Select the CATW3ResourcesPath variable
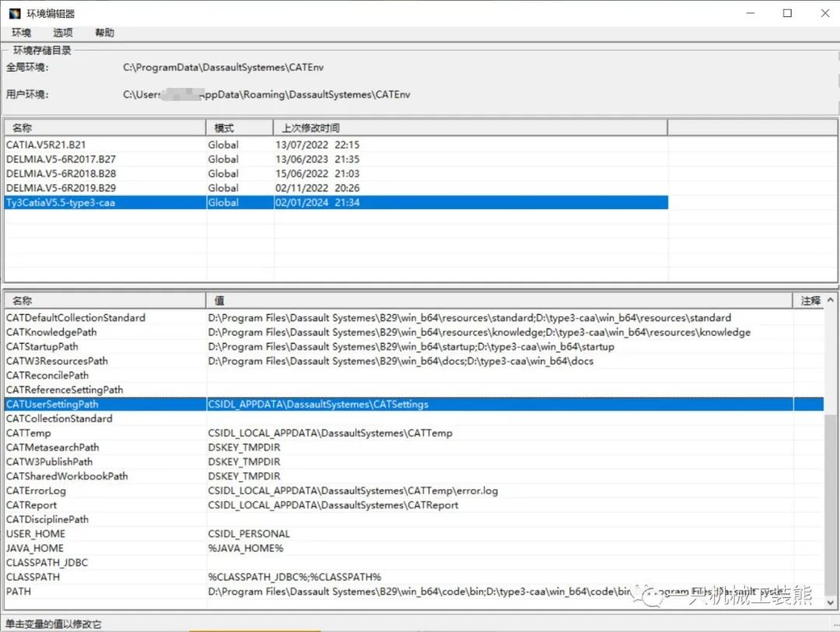This screenshot has height=632, width=840. coord(57,361)
